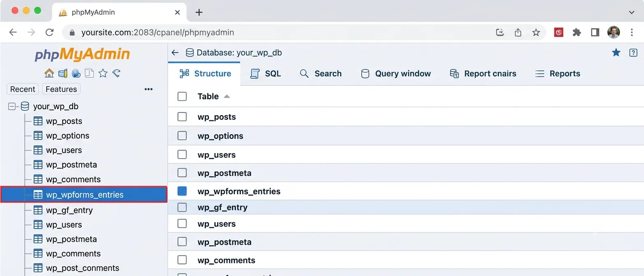Click the browser forward arrow
The height and width of the screenshot is (276, 644).
pos(31,32)
